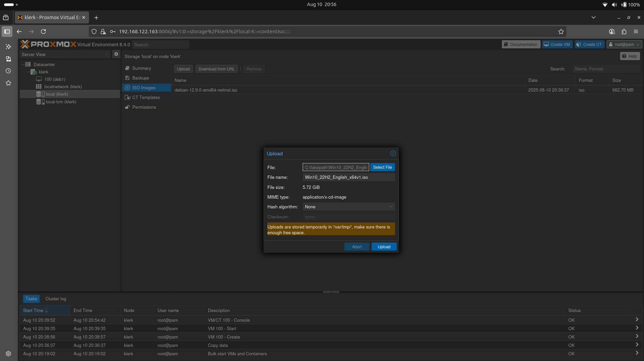Click the system volume icon
The image size is (644, 361).
614,5
